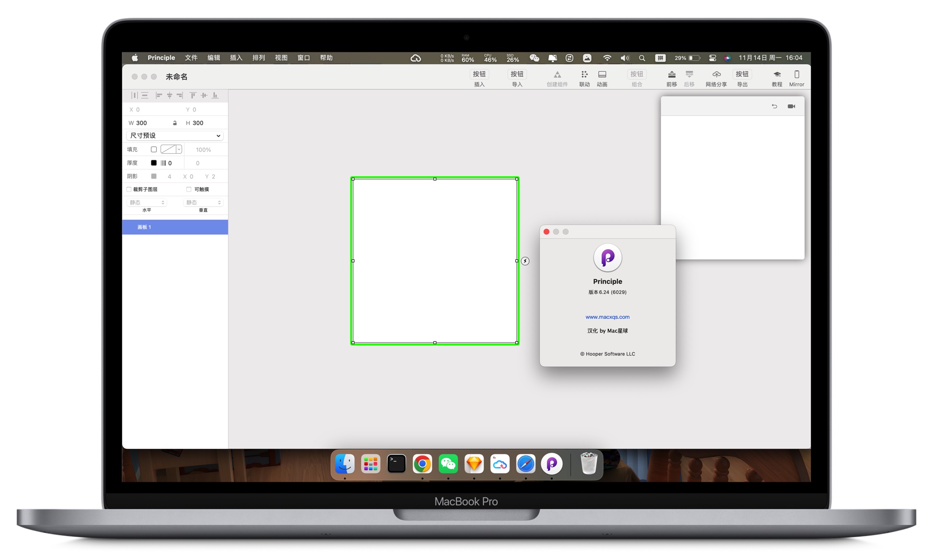
Task: Open Safari from the Dock
Action: coord(526,463)
